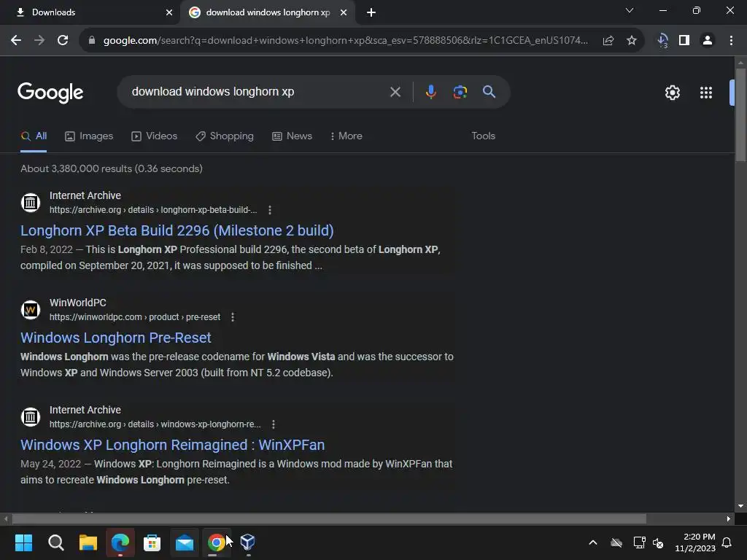Switch to Shopping results
This screenshot has width=747, height=560.
225,136
